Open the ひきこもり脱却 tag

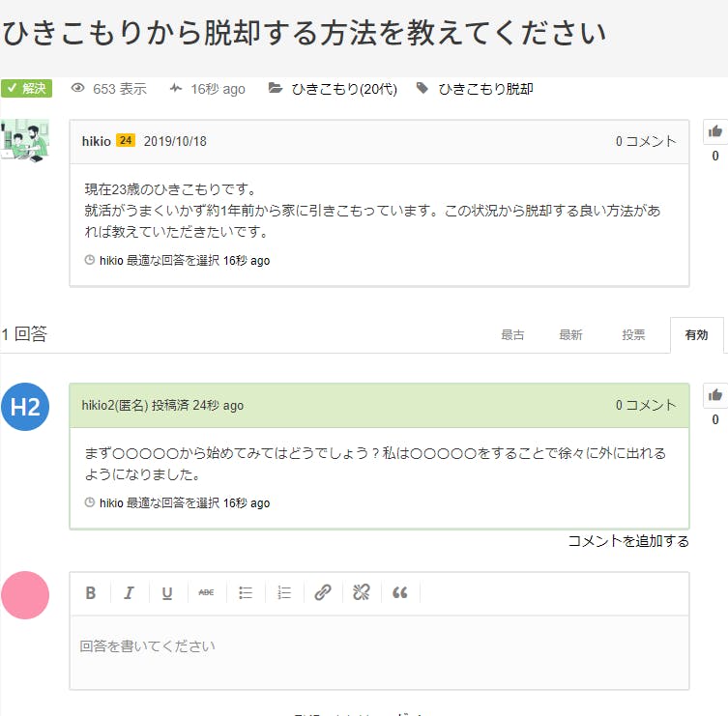click(x=485, y=89)
